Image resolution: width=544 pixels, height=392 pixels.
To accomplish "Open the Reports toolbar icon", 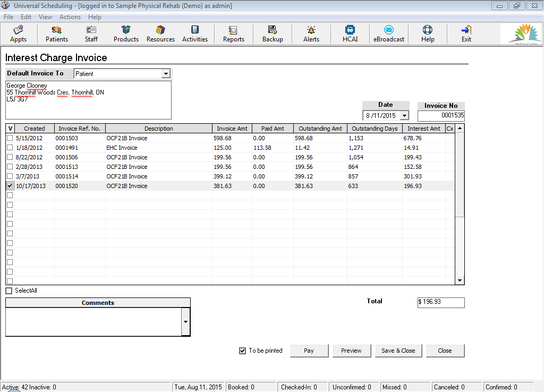I will pyautogui.click(x=234, y=33).
